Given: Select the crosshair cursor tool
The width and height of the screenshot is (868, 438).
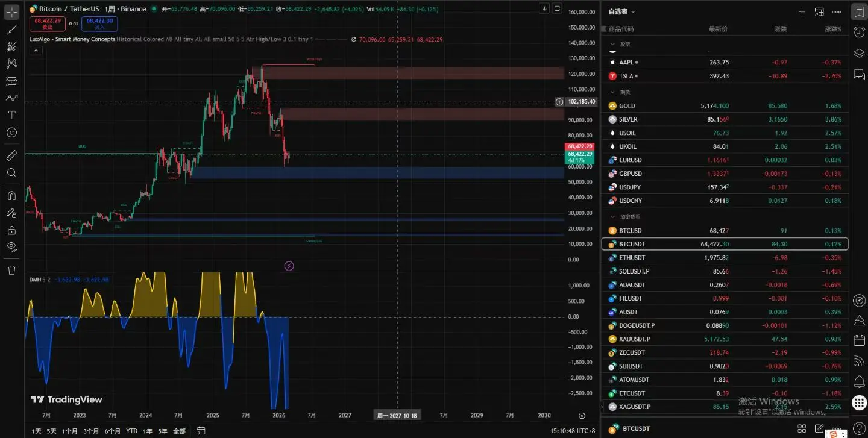Looking at the screenshot, I should [x=11, y=11].
